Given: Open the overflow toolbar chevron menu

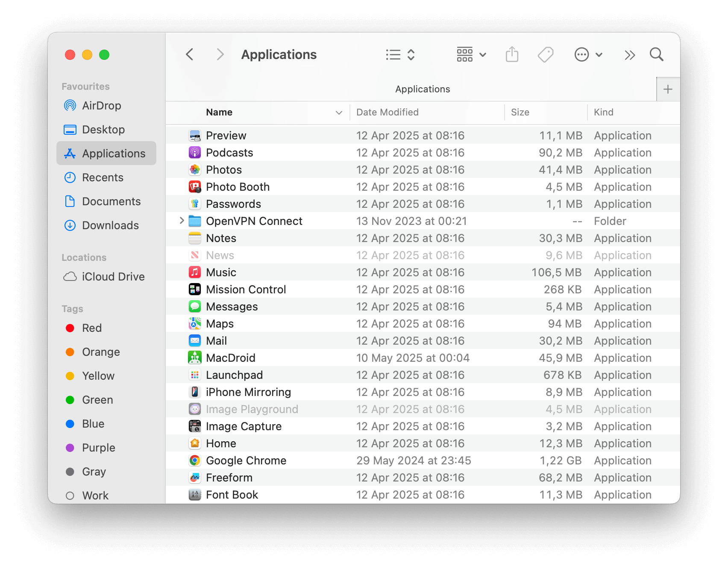Looking at the screenshot, I should coord(629,54).
